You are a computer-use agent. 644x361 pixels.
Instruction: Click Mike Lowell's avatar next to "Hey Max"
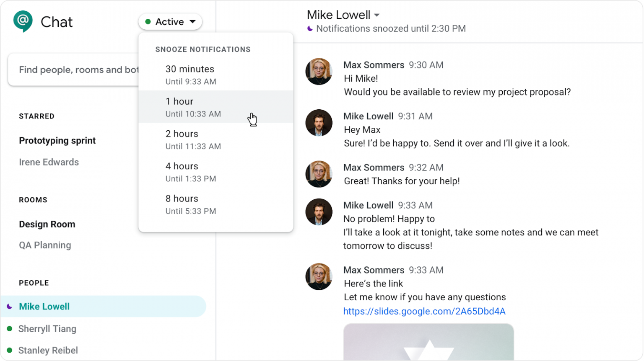tap(319, 123)
